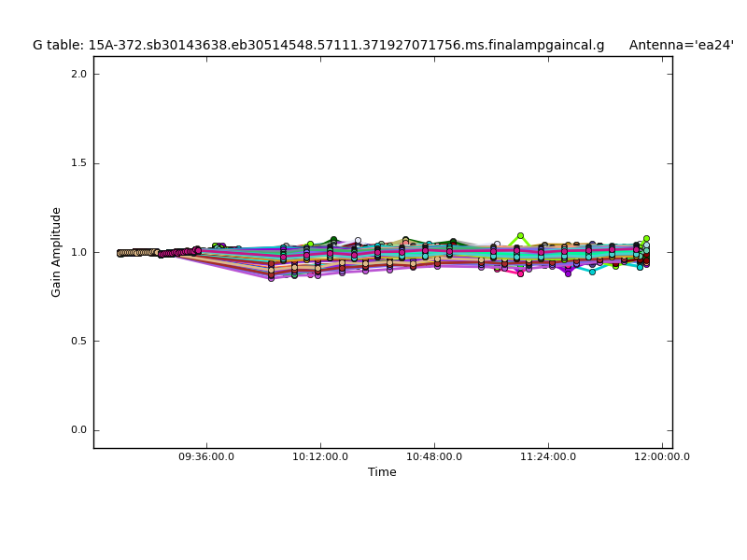
Task: Pick the cyan low marker after 11:24
Action: (592, 272)
